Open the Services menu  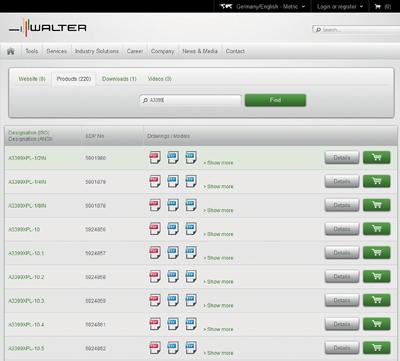57,51
